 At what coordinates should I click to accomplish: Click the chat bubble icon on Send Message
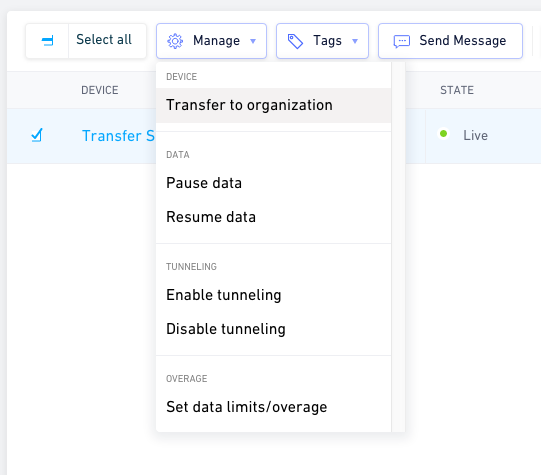(x=402, y=41)
